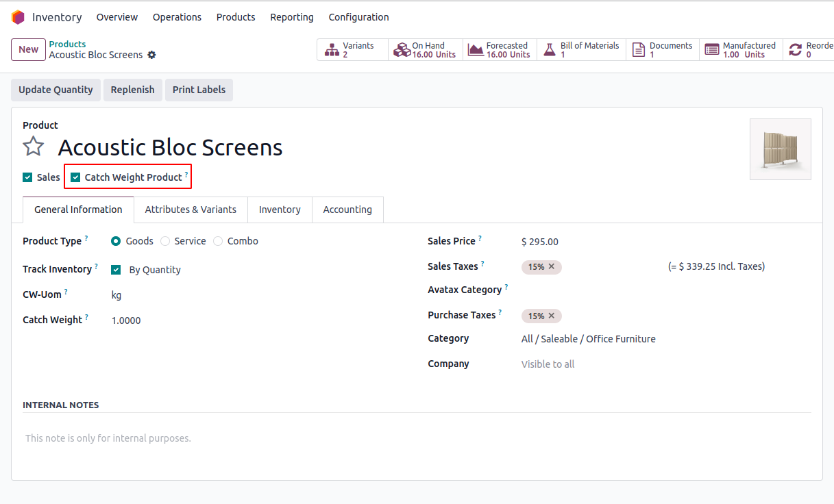Show help tooltip for Product Type
This screenshot has width=834, height=504.
86,238
